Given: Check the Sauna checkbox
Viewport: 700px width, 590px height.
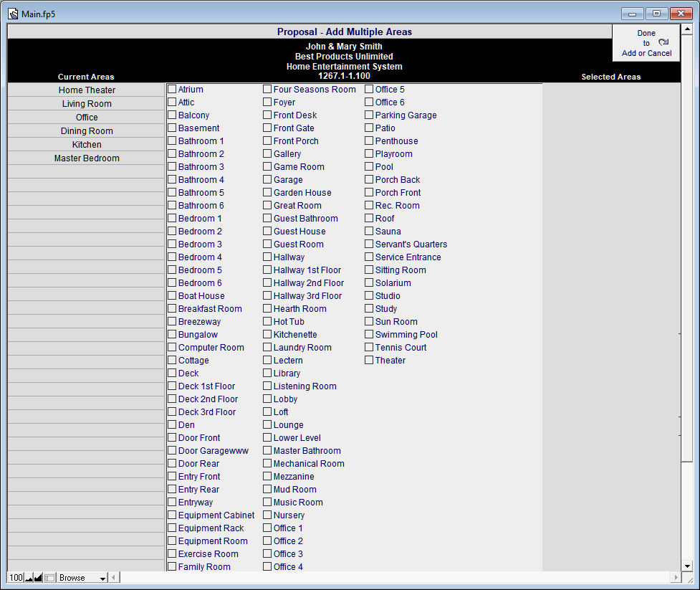Looking at the screenshot, I should (x=369, y=231).
